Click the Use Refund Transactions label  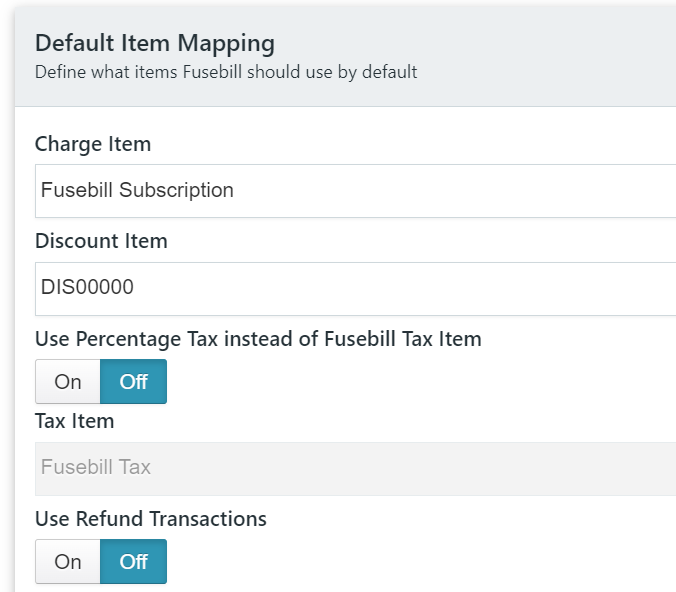pos(151,519)
